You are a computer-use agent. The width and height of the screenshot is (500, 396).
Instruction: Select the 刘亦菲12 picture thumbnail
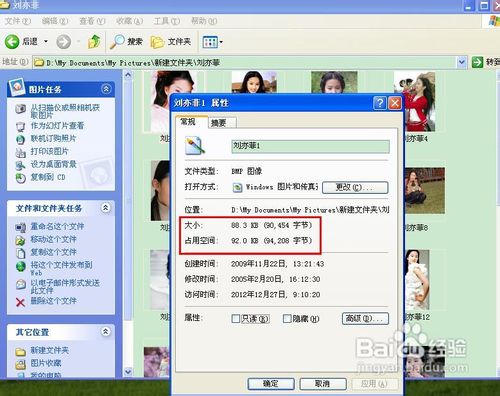coord(417,280)
